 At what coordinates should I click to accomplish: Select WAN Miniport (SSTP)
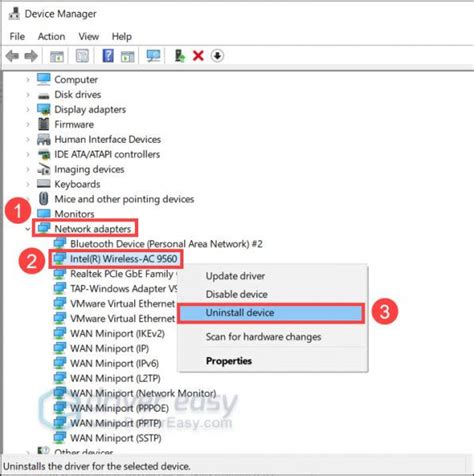(116, 438)
